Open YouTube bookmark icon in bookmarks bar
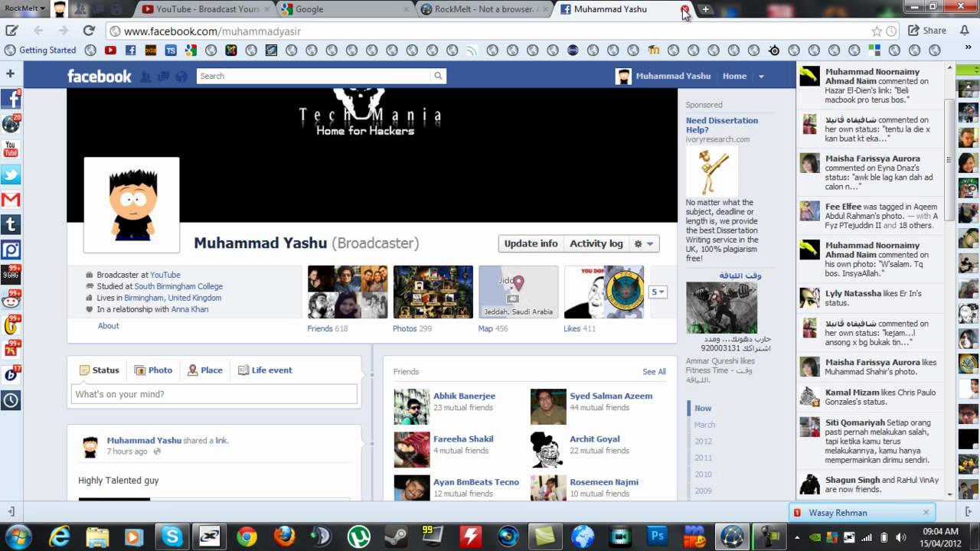980x551 pixels. click(110, 50)
